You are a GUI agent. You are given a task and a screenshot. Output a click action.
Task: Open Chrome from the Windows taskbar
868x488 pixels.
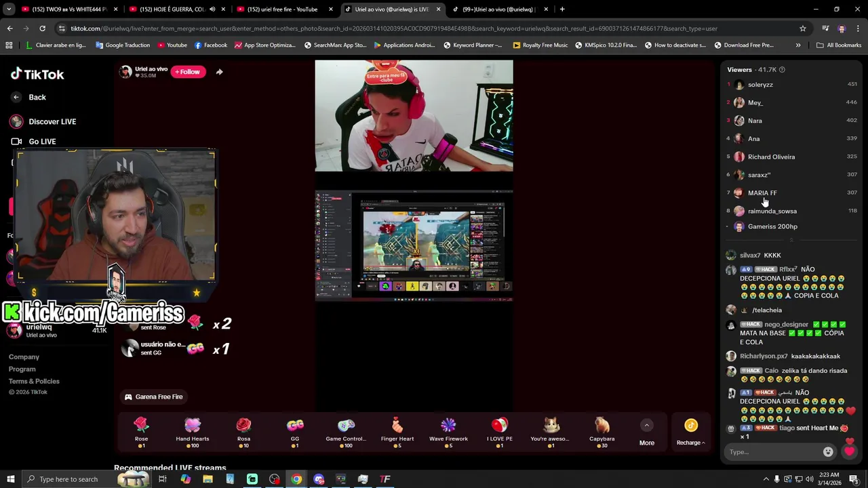[296, 479]
